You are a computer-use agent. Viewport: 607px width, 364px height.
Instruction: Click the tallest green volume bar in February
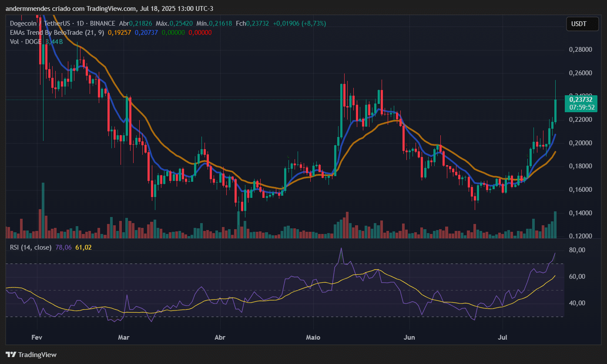[x=43, y=210]
